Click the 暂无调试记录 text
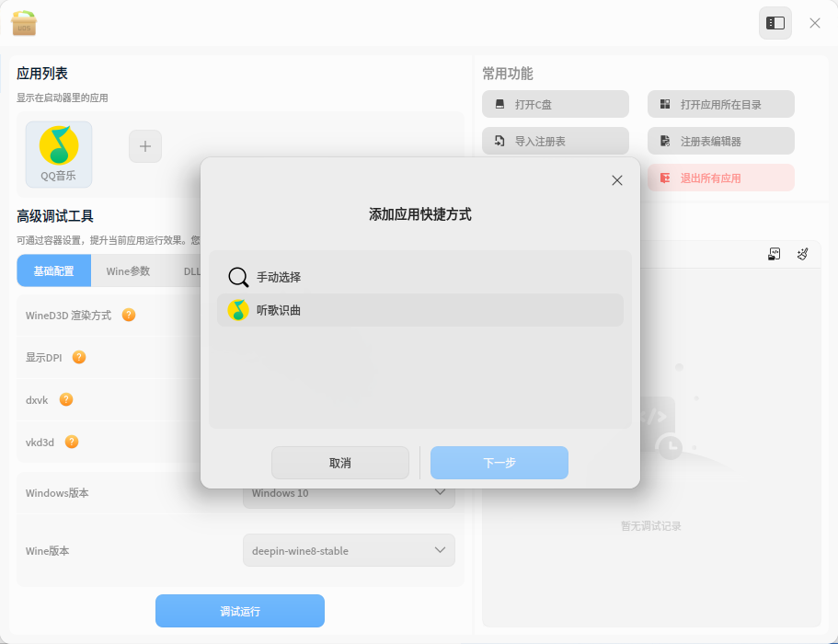 click(651, 526)
